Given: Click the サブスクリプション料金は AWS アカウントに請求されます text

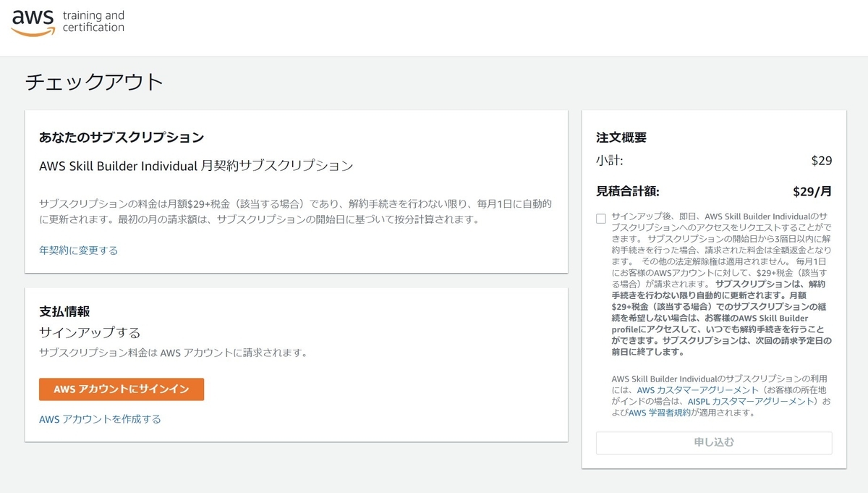Looking at the screenshot, I should 174,353.
